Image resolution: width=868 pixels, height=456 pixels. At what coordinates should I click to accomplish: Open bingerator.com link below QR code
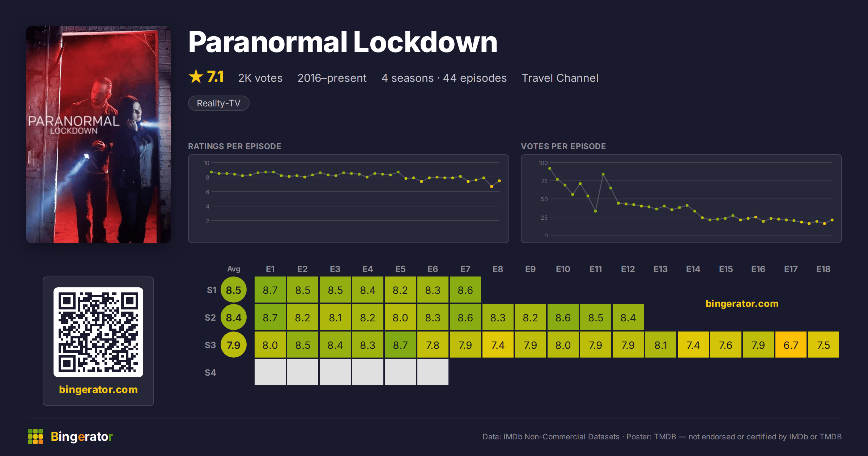click(98, 389)
